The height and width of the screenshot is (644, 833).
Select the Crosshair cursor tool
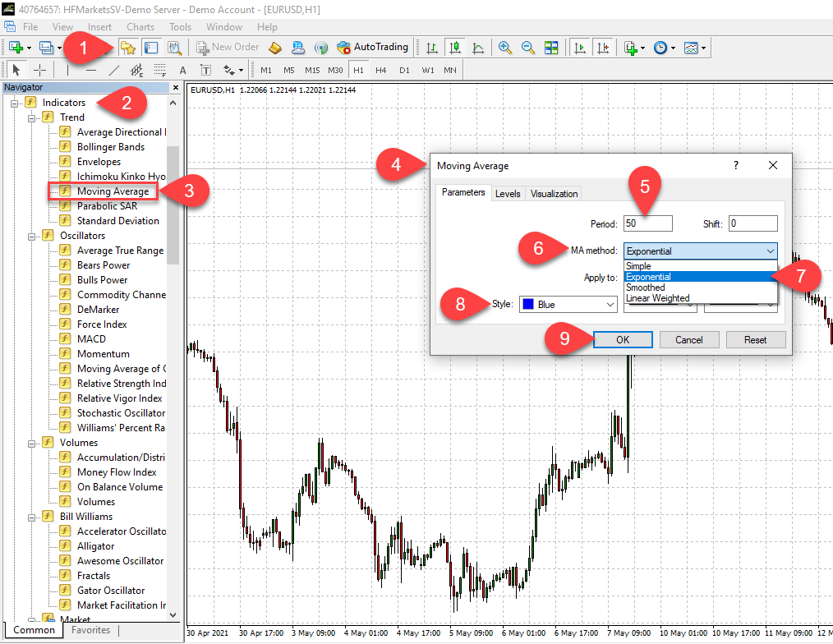click(x=39, y=71)
